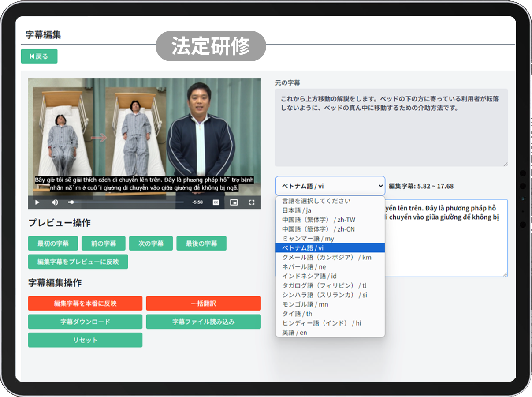The height and width of the screenshot is (397, 532).
Task: Click the video progress bar
Action: pos(126,202)
